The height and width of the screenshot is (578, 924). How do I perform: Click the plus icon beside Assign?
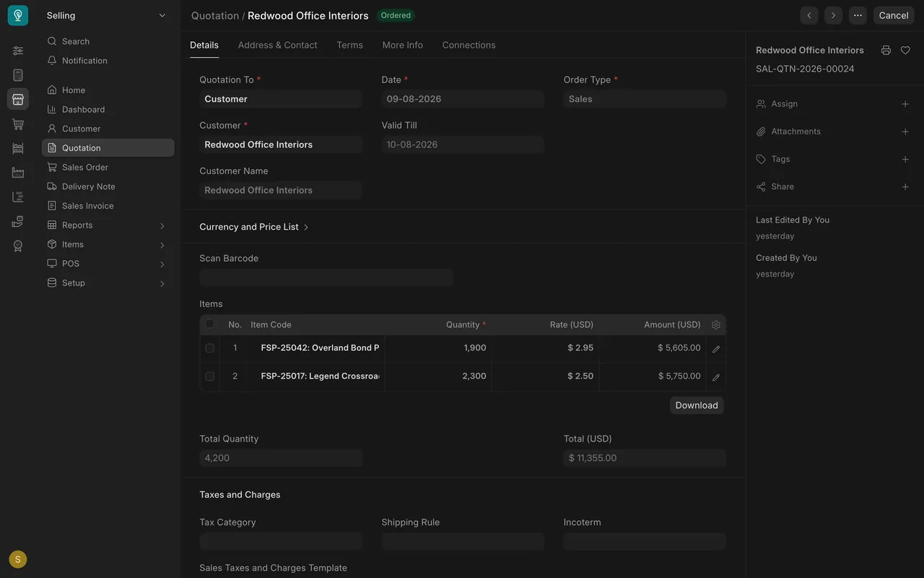tap(905, 104)
